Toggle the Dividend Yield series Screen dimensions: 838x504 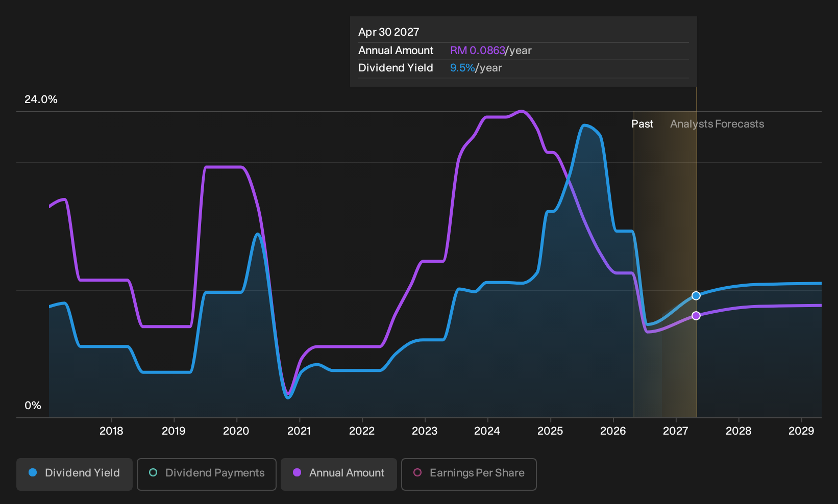tap(75, 474)
